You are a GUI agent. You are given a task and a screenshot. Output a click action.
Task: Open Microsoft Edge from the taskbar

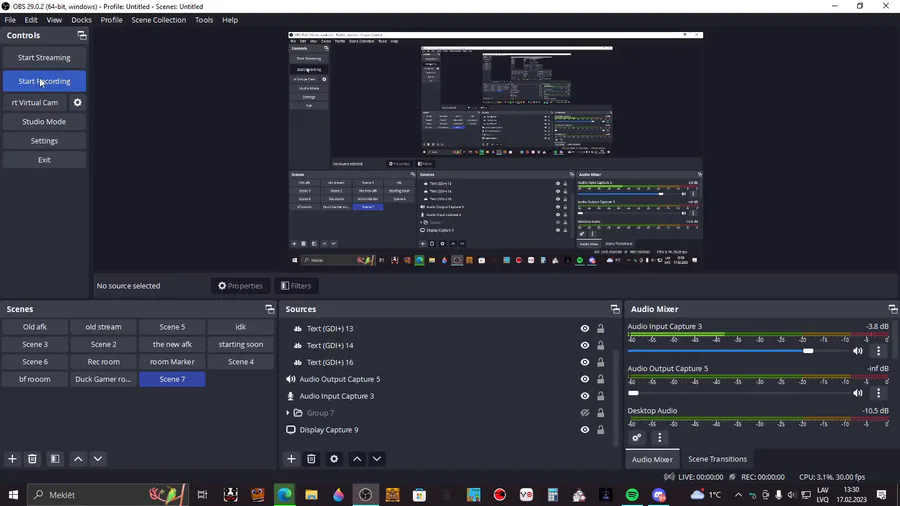tap(284, 495)
